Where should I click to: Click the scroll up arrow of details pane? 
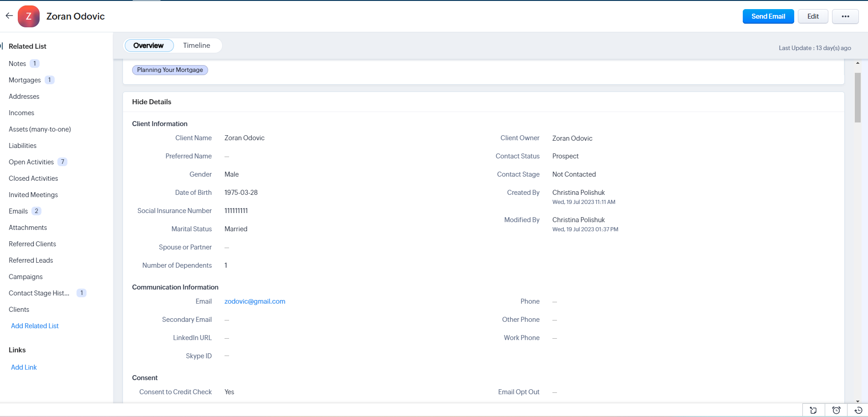tap(858, 63)
